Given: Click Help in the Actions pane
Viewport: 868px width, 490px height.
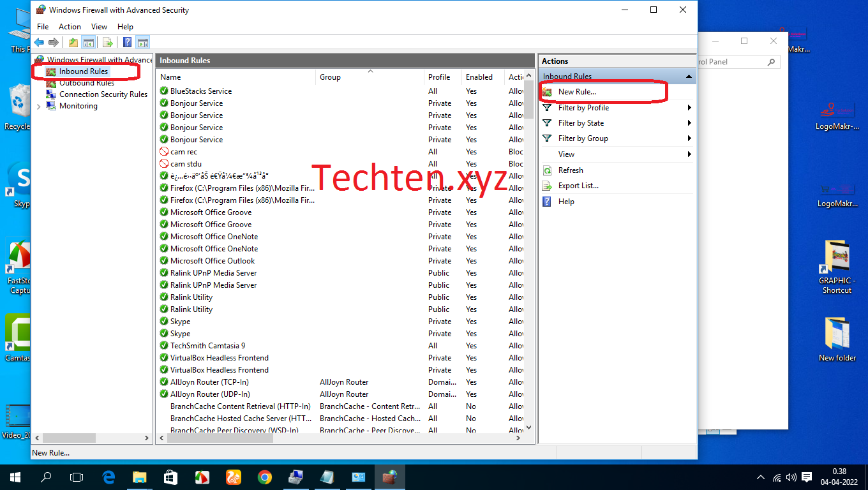Looking at the screenshot, I should point(566,202).
